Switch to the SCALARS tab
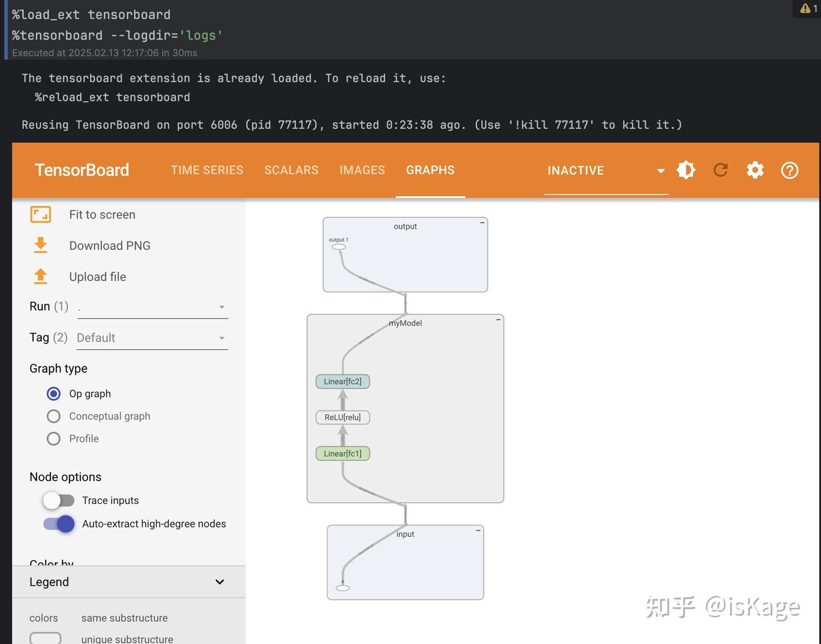The height and width of the screenshot is (644, 821). click(291, 170)
